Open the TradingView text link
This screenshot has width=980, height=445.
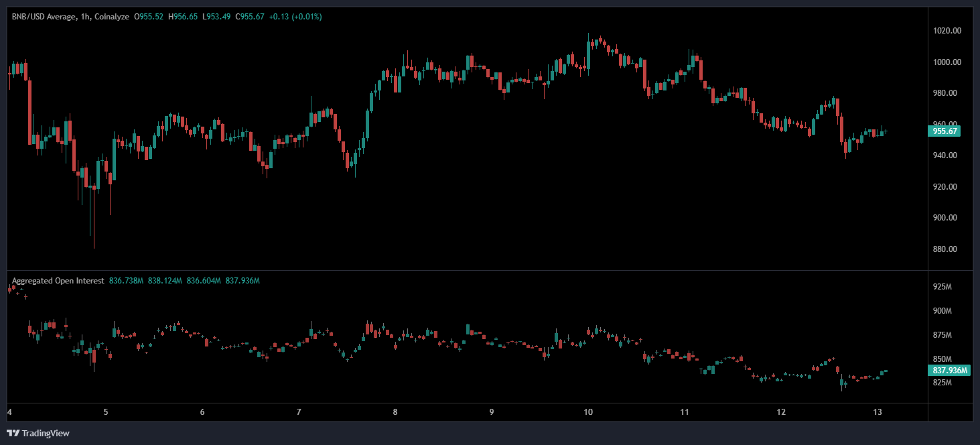pos(45,434)
